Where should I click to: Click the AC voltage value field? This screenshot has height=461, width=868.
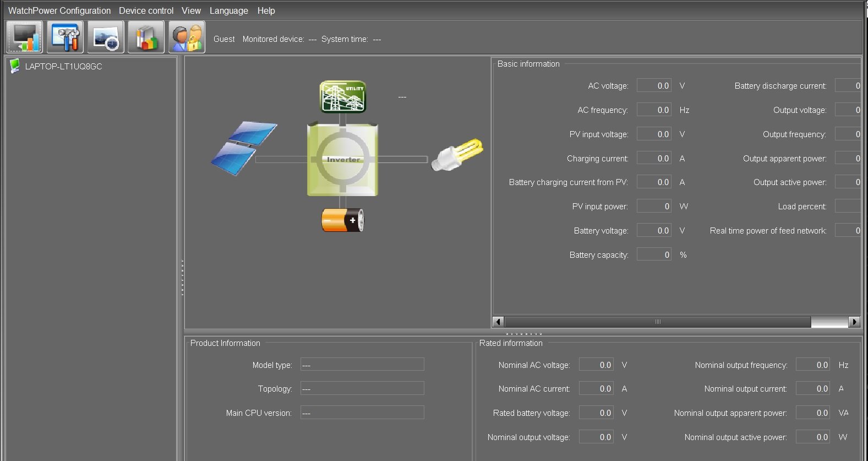654,85
